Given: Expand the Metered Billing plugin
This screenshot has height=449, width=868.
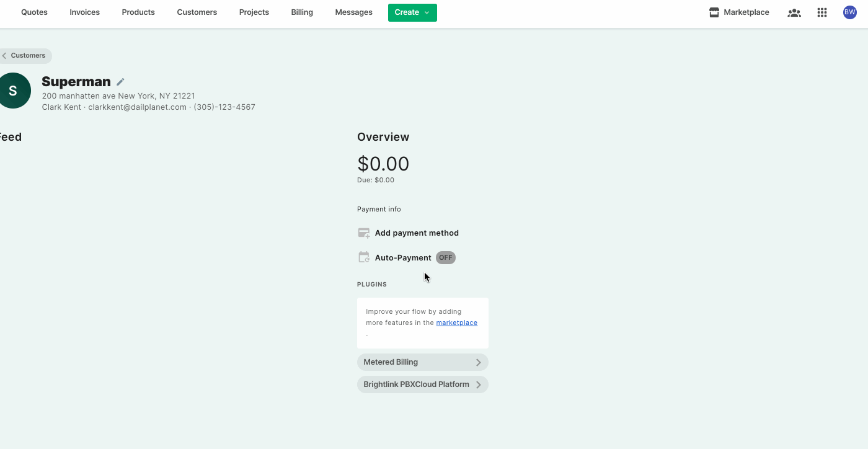Looking at the screenshot, I should [x=422, y=362].
